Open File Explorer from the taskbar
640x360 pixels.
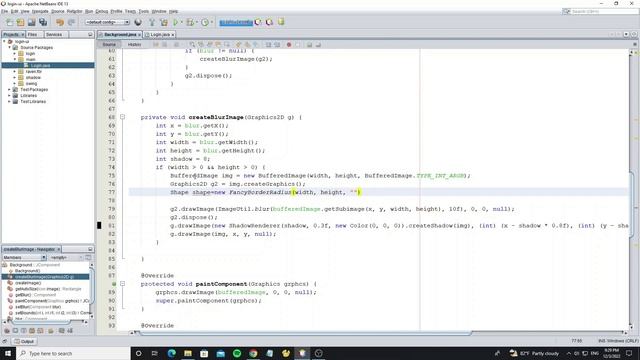click(188, 353)
